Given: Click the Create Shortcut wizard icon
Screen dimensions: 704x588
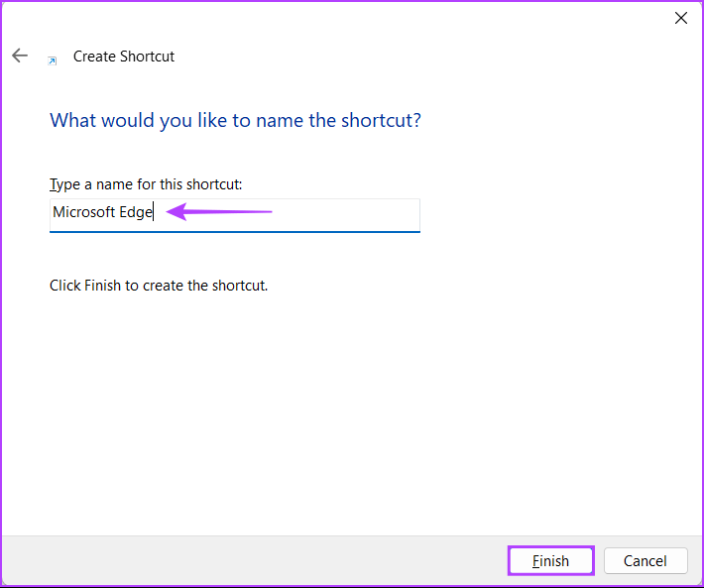Looking at the screenshot, I should 53,61.
